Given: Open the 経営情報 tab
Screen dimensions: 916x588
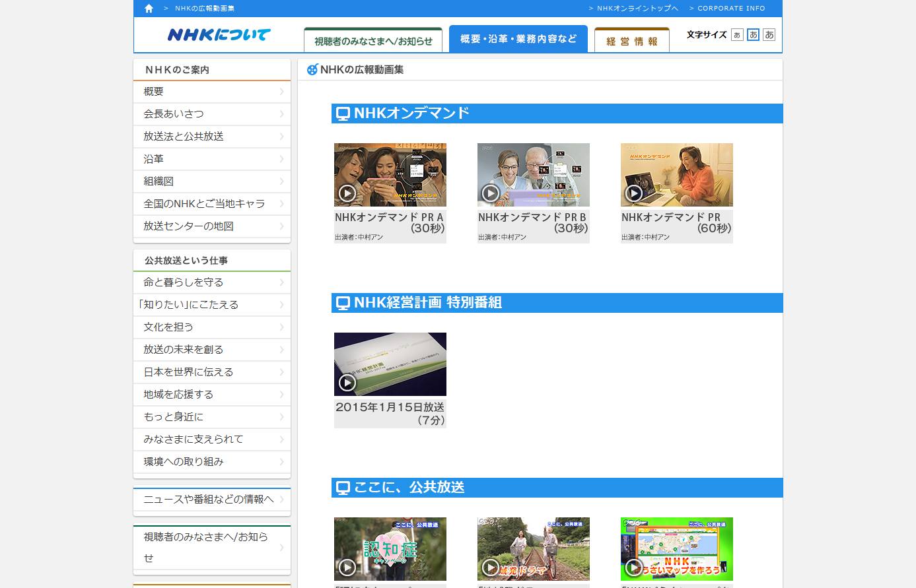Looking at the screenshot, I should [632, 40].
